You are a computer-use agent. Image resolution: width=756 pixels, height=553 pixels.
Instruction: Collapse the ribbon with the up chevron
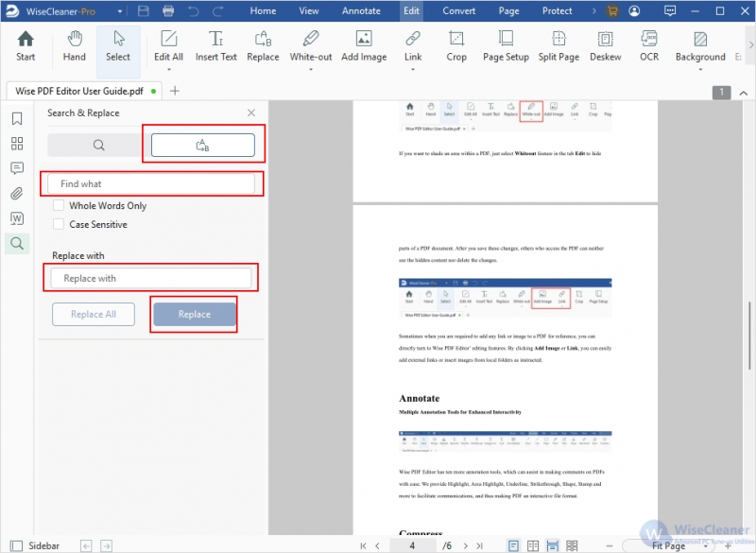pos(744,93)
